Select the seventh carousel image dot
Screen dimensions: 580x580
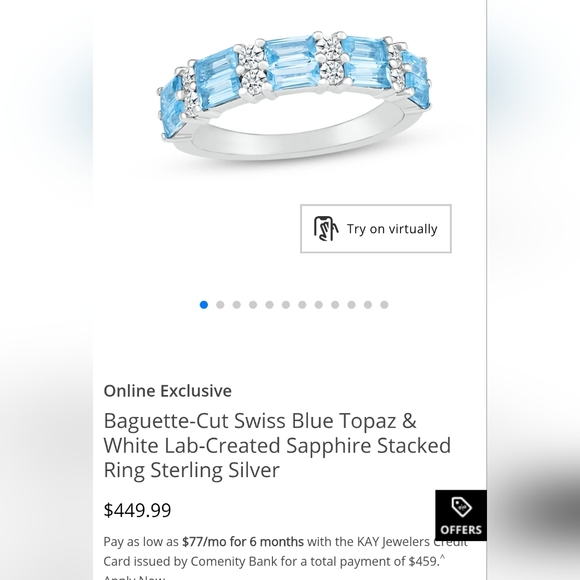pyautogui.click(x=302, y=305)
